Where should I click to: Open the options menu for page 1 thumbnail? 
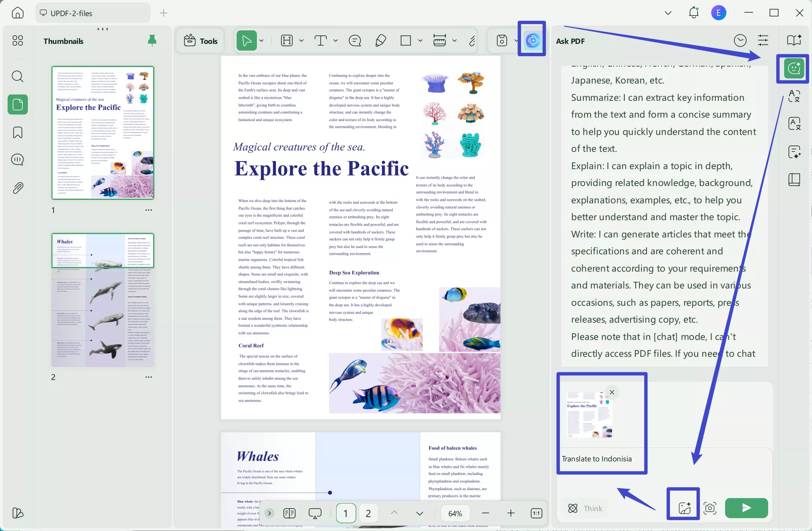pos(148,210)
